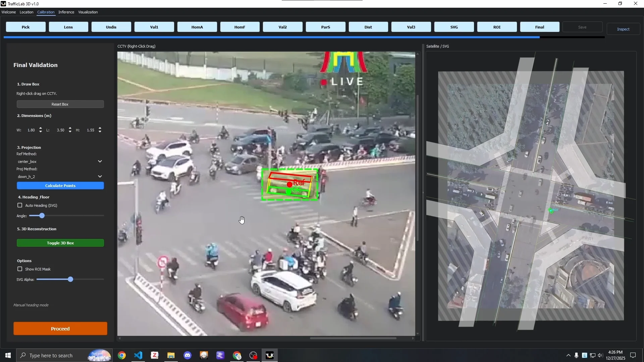Increase the W dimension stepper
The height and width of the screenshot is (362, 644).
pos(41,128)
